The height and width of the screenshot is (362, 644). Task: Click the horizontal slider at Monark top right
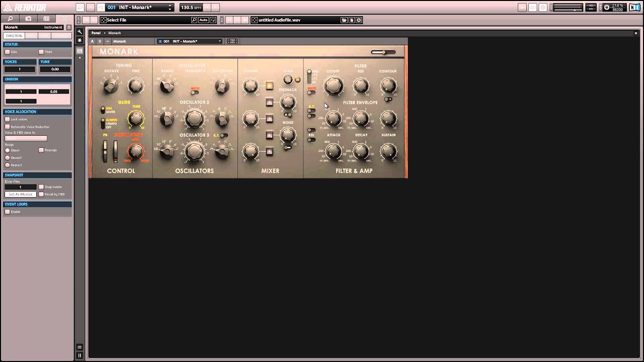[x=383, y=52]
